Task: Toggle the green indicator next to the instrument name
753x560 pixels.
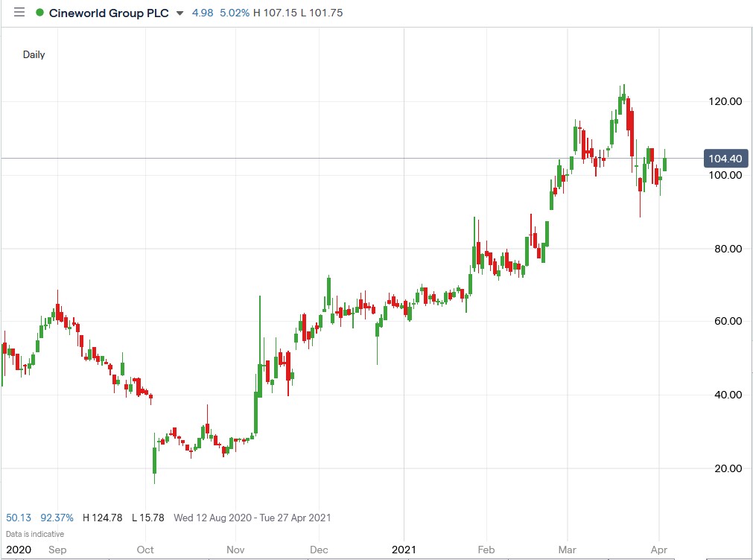Action: pos(39,12)
